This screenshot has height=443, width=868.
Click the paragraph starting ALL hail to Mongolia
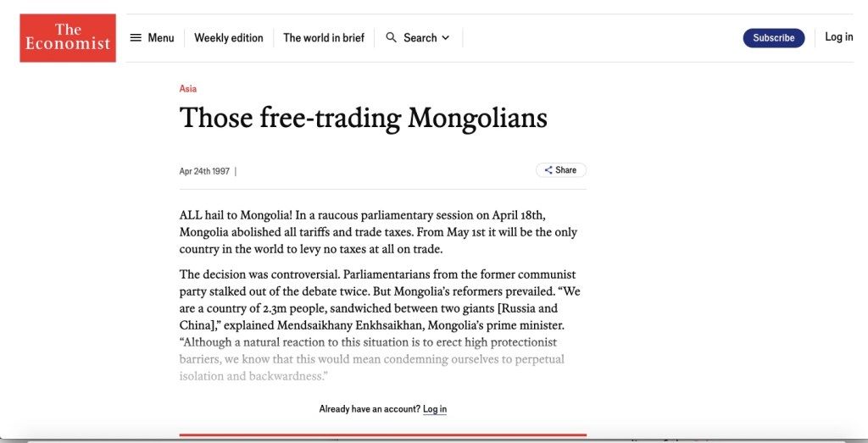click(x=378, y=232)
